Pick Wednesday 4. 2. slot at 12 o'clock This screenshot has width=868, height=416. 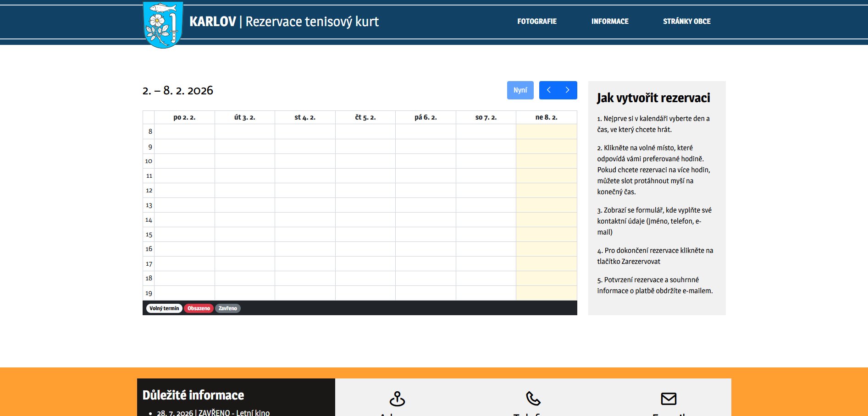pos(305,191)
